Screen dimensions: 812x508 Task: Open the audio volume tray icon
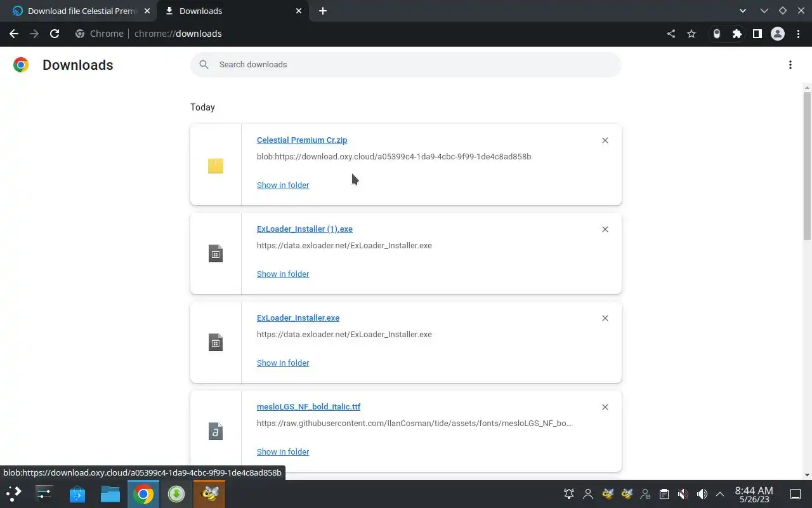pyautogui.click(x=702, y=493)
